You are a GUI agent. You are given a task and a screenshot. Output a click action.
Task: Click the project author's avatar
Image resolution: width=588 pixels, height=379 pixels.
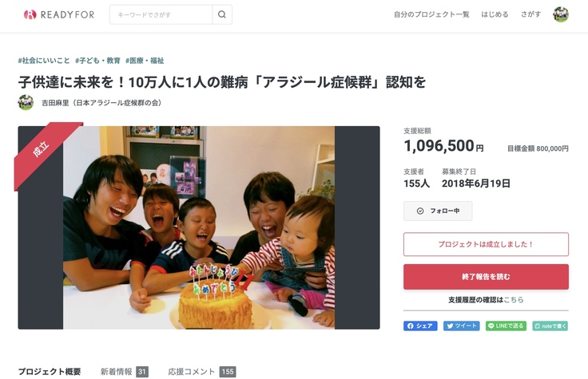[26, 102]
